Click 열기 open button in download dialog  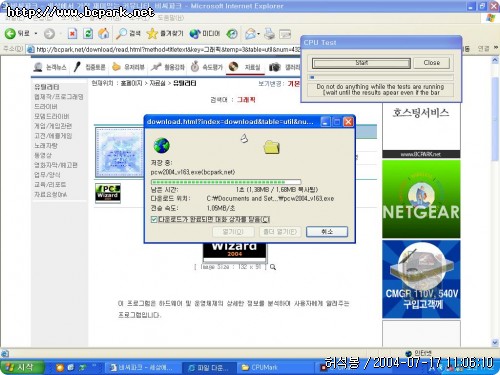pos(233,232)
